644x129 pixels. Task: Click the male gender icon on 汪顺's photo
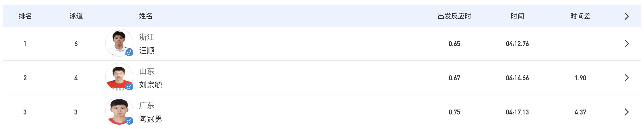click(129, 53)
